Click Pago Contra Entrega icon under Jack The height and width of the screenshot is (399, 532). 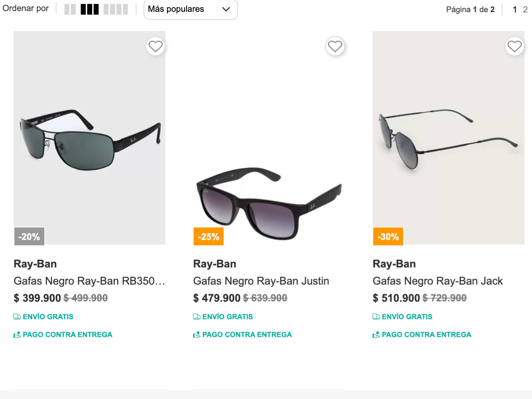[x=376, y=335]
